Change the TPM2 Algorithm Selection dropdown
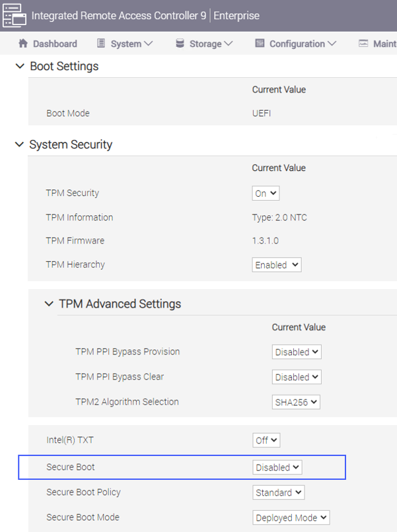 [x=297, y=402]
